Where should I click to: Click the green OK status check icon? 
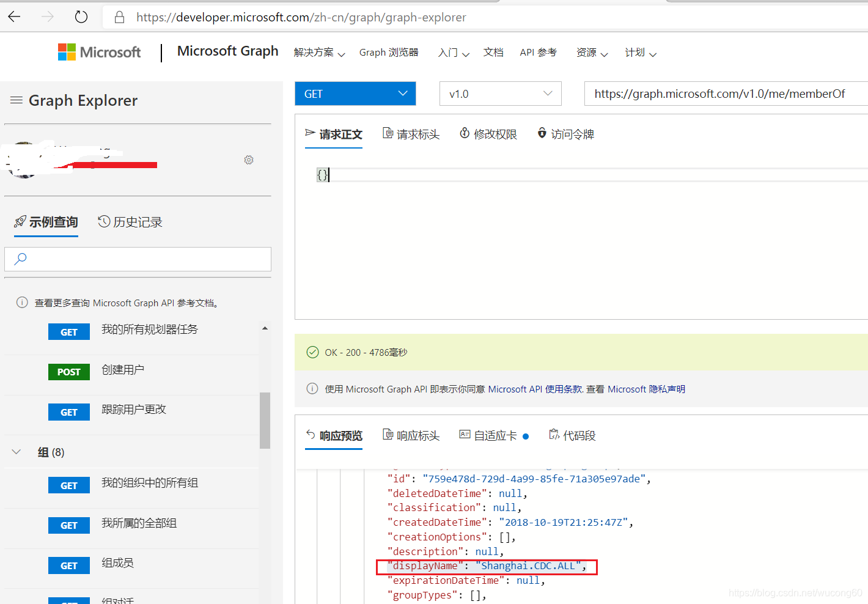pyautogui.click(x=312, y=352)
